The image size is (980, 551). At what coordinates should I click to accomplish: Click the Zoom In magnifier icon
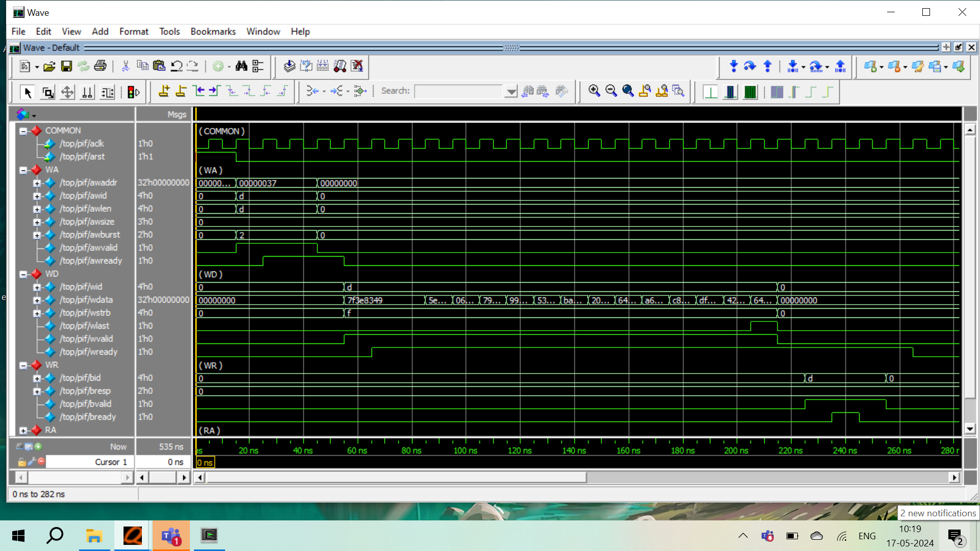[594, 91]
